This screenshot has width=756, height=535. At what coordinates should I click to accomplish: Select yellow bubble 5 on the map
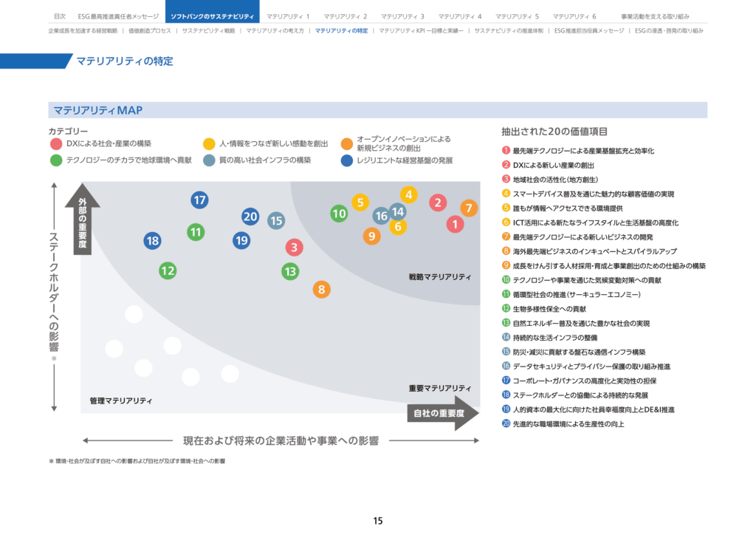click(x=360, y=202)
